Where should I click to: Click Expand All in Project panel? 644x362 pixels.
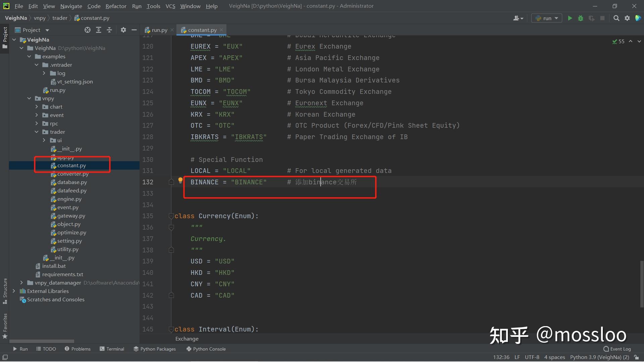click(99, 30)
